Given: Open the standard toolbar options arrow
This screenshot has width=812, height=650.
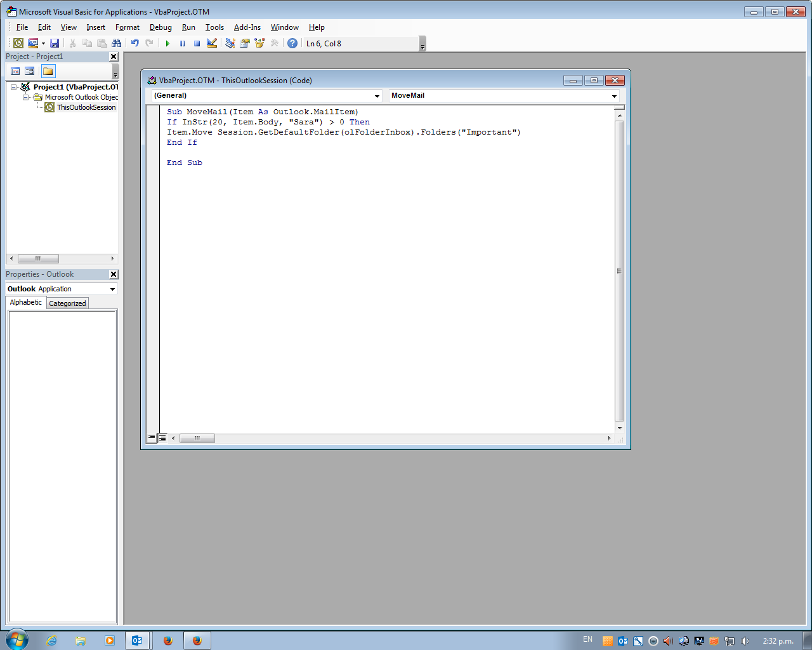Looking at the screenshot, I should 422,44.
